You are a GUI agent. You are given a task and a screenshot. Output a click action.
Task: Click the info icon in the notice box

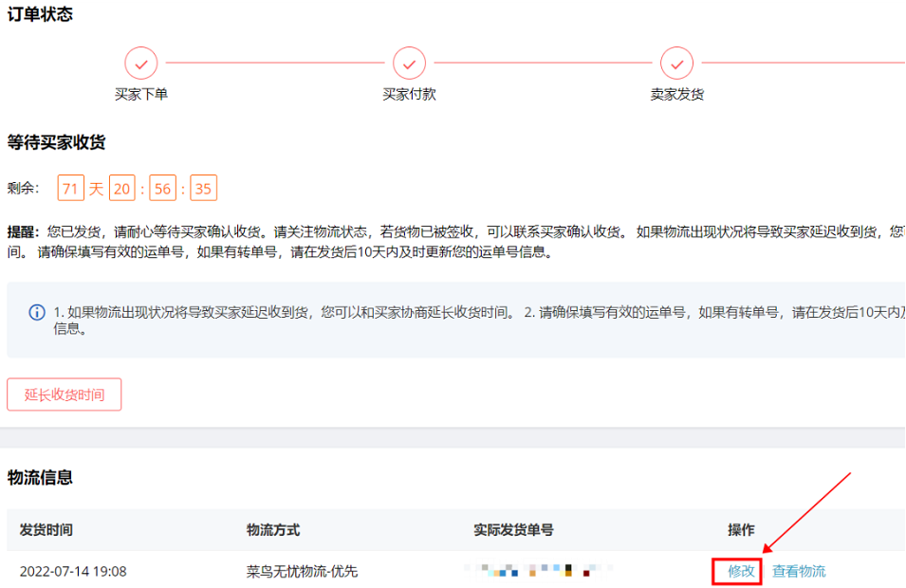(37, 312)
